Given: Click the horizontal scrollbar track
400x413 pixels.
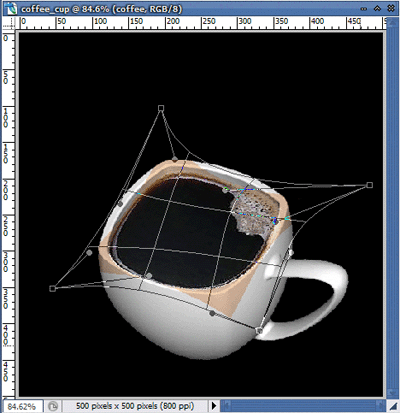Looking at the screenshot, I should click(303, 406).
